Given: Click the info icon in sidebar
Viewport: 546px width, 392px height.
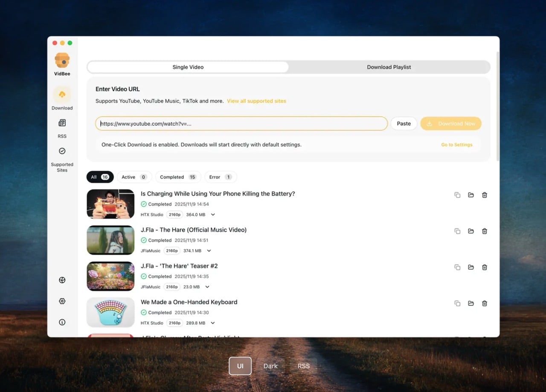Looking at the screenshot, I should 62,323.
